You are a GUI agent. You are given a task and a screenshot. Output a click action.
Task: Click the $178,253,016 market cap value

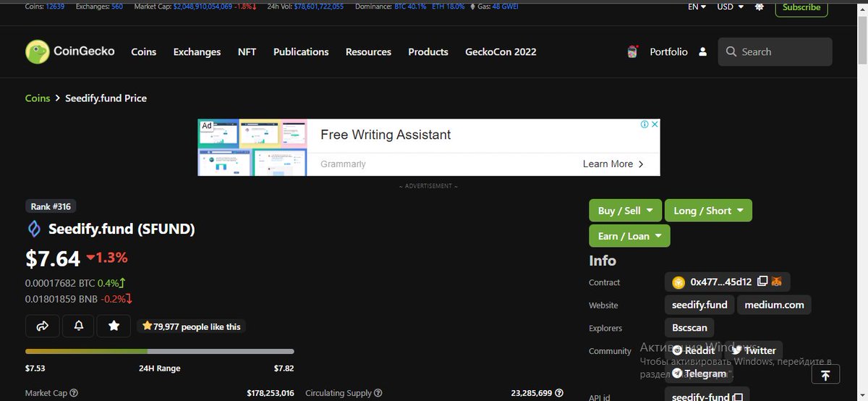[271, 393]
